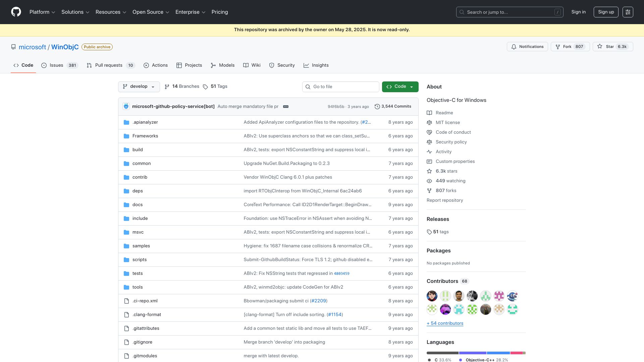The width and height of the screenshot is (644, 362).
Task: Click the Report repository link
Action: pyautogui.click(x=445, y=200)
